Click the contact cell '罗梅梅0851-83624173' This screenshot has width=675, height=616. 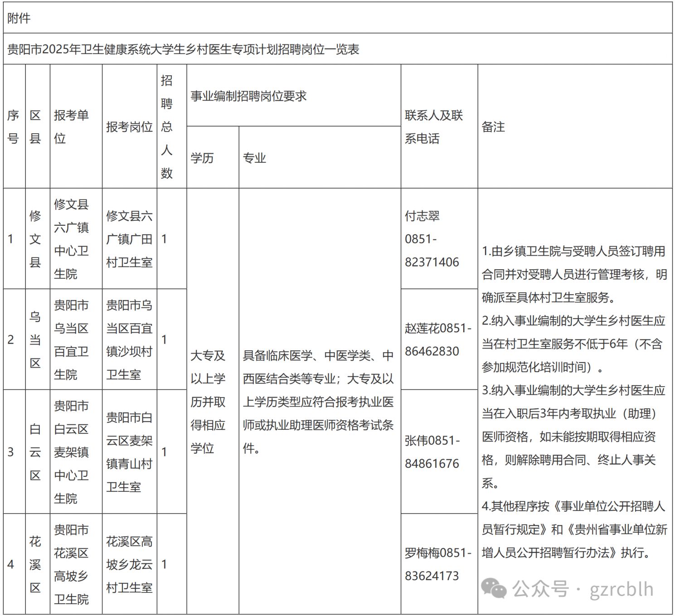[438, 564]
